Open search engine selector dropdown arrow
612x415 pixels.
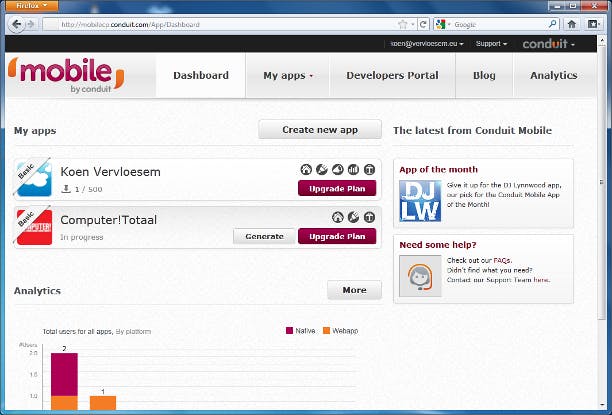[x=449, y=25]
